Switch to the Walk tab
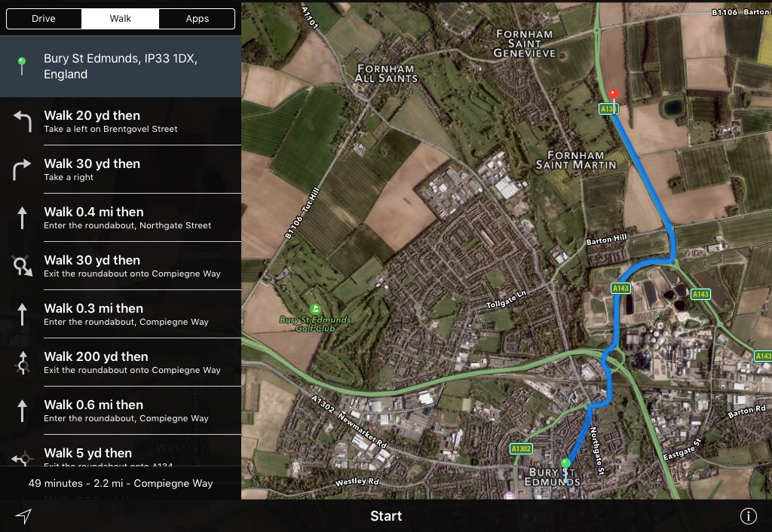The height and width of the screenshot is (532, 772). tap(120, 19)
